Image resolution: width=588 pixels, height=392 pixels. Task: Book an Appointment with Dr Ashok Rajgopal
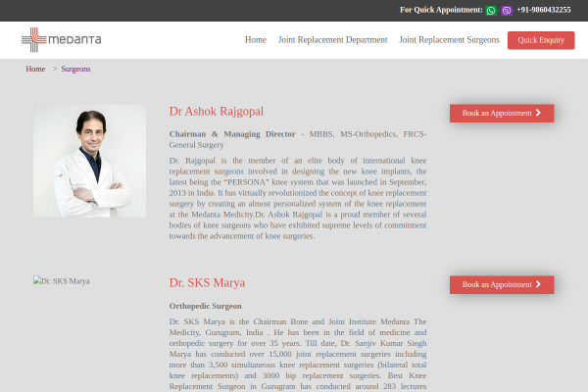click(502, 114)
